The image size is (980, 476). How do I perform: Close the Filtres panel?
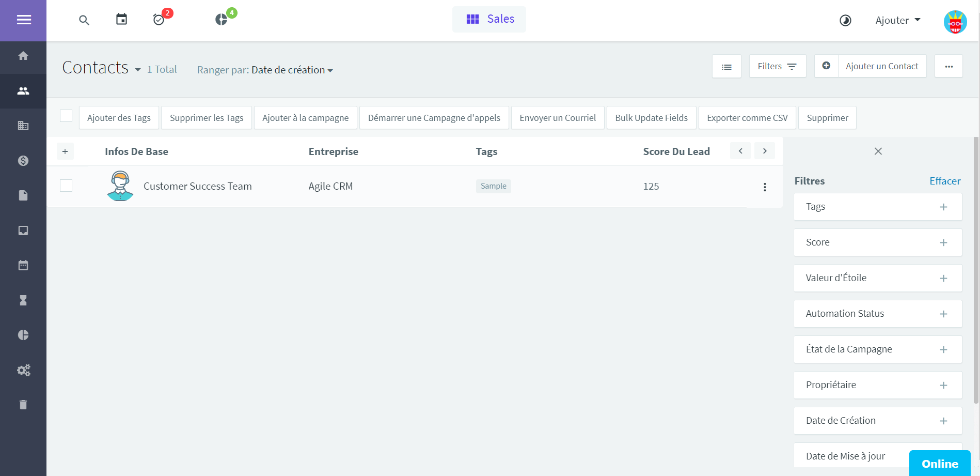click(x=878, y=151)
